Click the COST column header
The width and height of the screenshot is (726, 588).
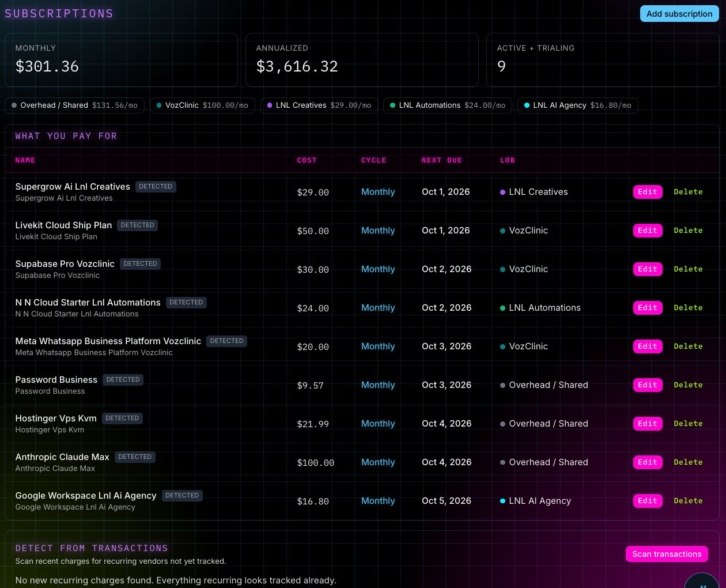[307, 160]
